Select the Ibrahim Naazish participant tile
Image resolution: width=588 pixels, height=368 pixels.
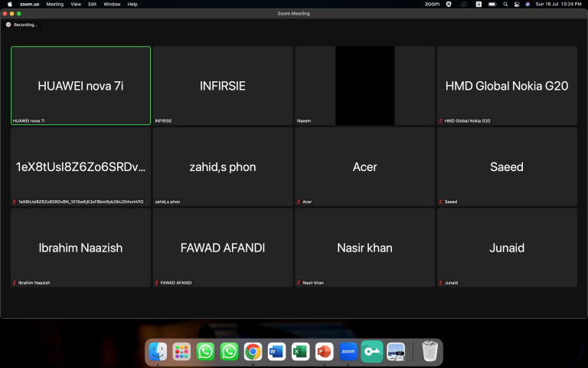[x=80, y=248]
